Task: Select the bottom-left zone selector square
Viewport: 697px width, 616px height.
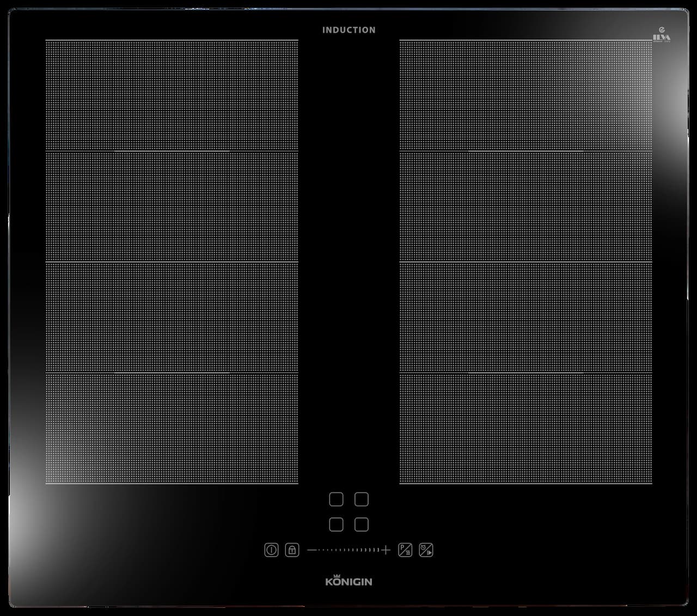Action: 336,524
